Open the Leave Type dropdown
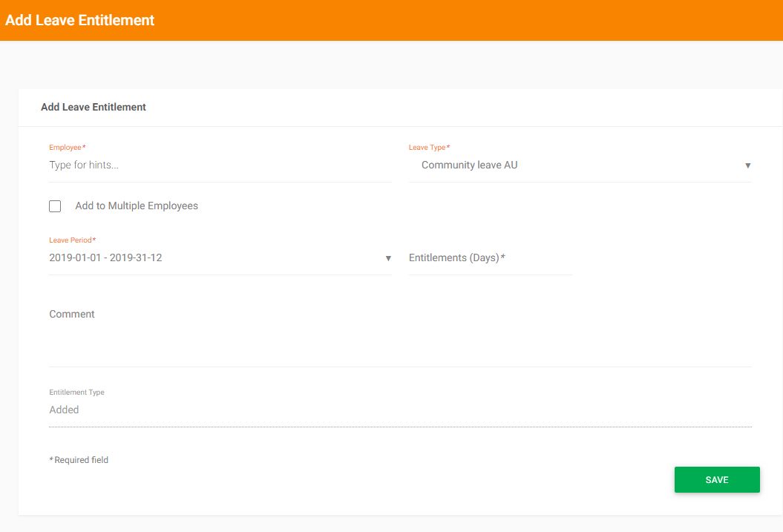 580,165
